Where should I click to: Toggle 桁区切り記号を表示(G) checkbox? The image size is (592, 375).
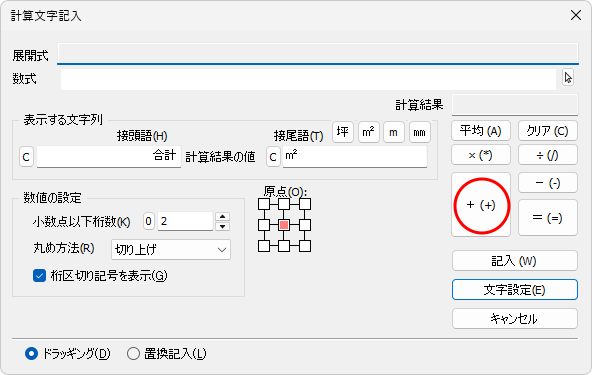[39, 276]
